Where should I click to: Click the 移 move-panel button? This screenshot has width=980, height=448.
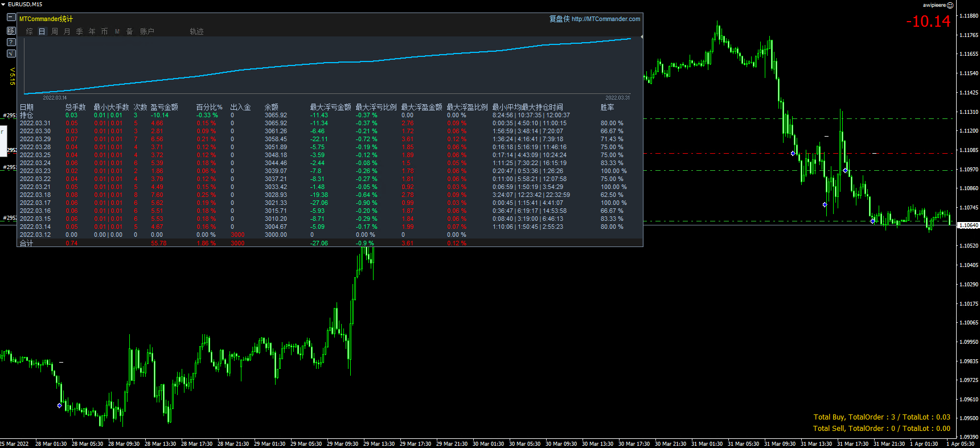pyautogui.click(x=11, y=30)
